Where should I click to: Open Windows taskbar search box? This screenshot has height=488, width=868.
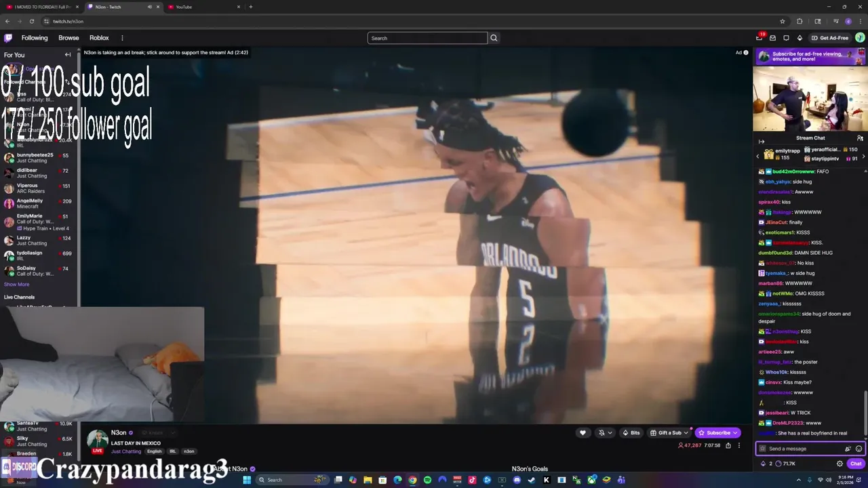(x=292, y=480)
